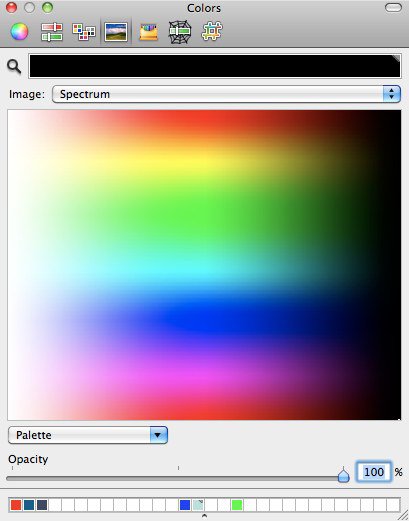409x521 pixels.
Task: Toggle toolbar with the top-right pill button
Action: pos(393,8)
